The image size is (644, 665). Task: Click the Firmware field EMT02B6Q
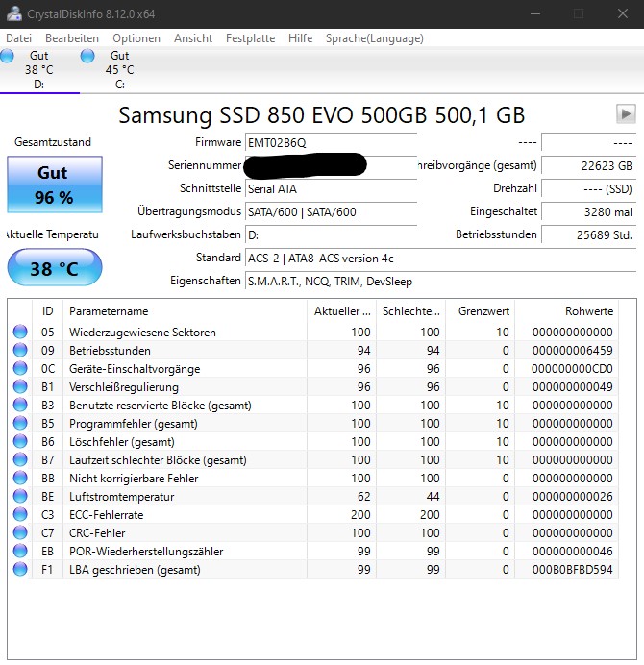(331, 142)
